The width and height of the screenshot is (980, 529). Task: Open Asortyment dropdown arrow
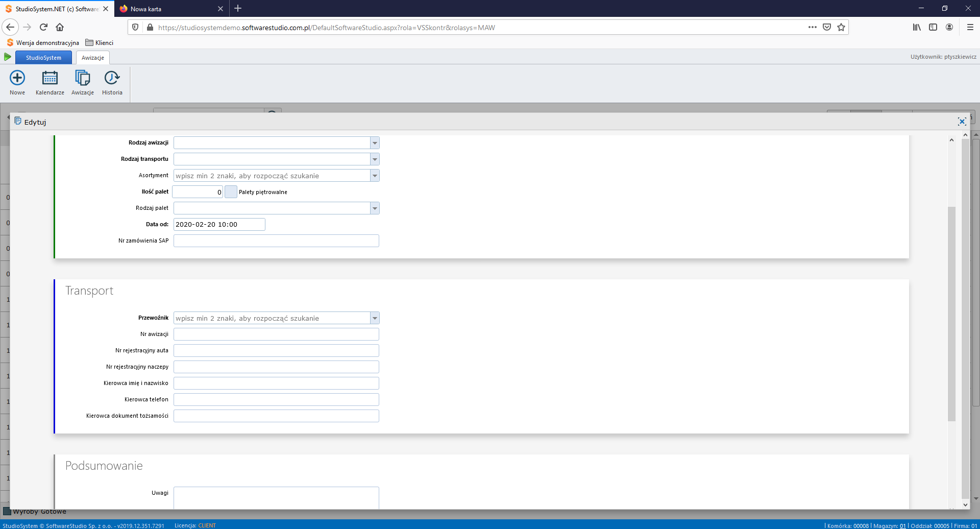tap(375, 176)
